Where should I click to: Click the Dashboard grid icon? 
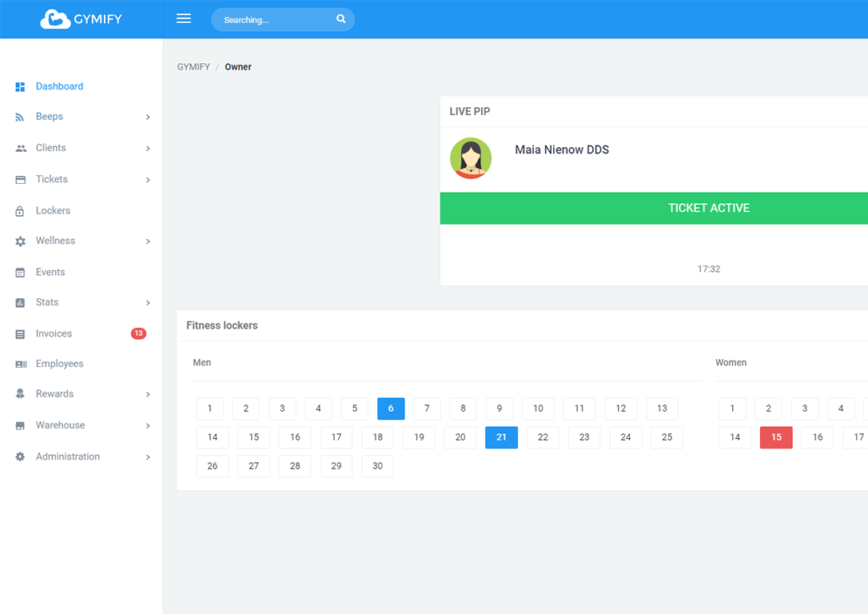coord(21,87)
